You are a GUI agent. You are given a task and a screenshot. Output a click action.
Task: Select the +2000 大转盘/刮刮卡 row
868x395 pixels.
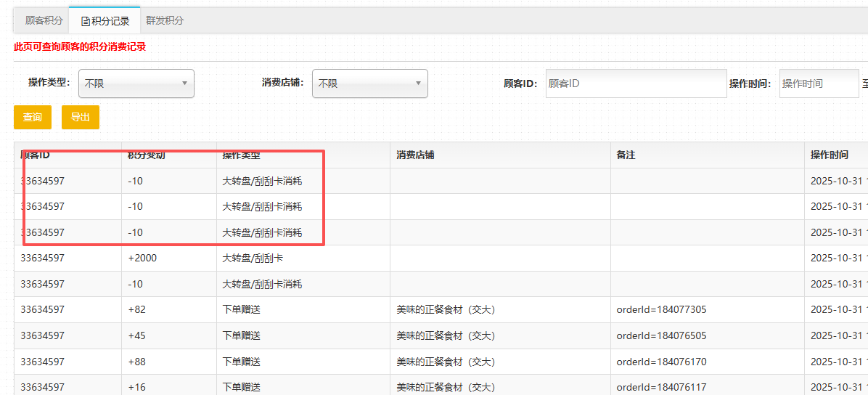[261, 258]
